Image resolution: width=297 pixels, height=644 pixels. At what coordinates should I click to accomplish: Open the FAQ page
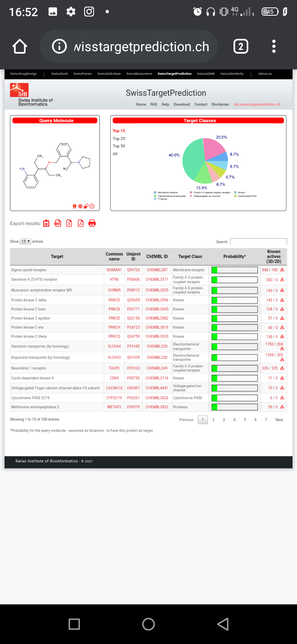(153, 104)
